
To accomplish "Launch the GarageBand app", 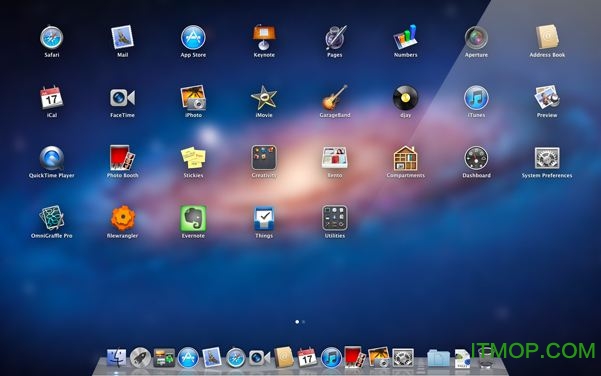I will [x=335, y=97].
